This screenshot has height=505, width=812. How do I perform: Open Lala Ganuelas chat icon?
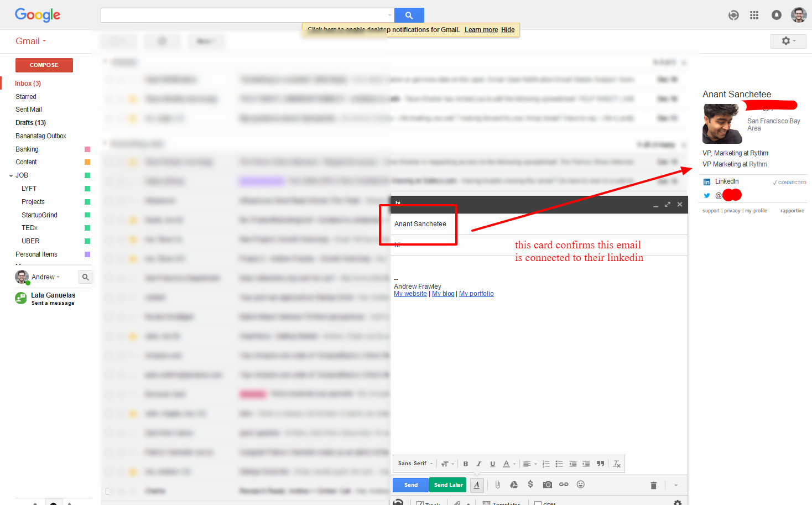tap(21, 299)
